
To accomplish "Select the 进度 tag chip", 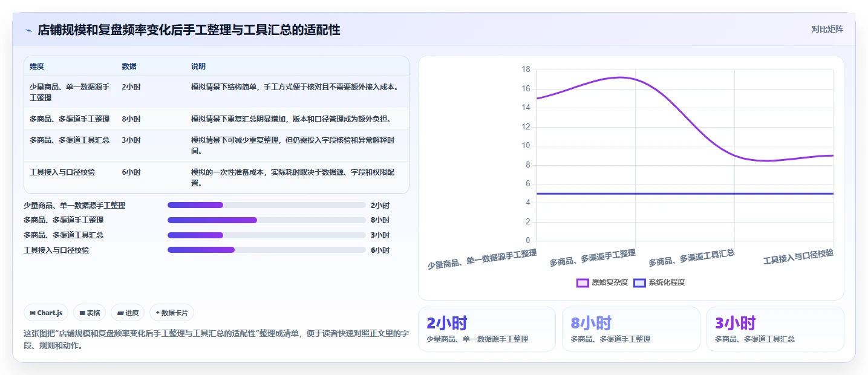I will pos(128,313).
